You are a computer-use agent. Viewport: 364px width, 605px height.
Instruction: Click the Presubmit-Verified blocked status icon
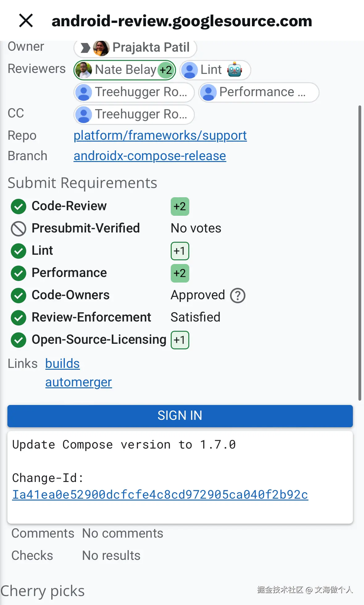tap(19, 229)
